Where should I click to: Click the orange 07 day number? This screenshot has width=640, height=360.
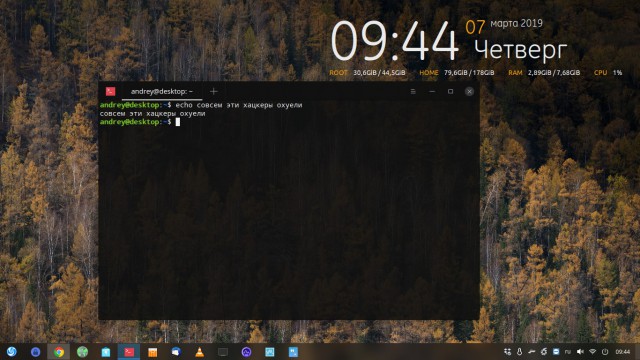[475, 27]
